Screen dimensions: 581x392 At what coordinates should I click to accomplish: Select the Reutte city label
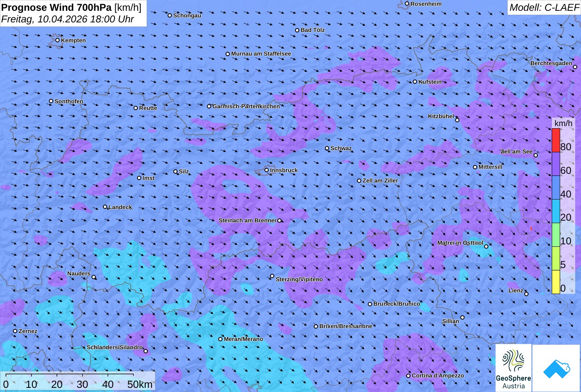(x=148, y=108)
